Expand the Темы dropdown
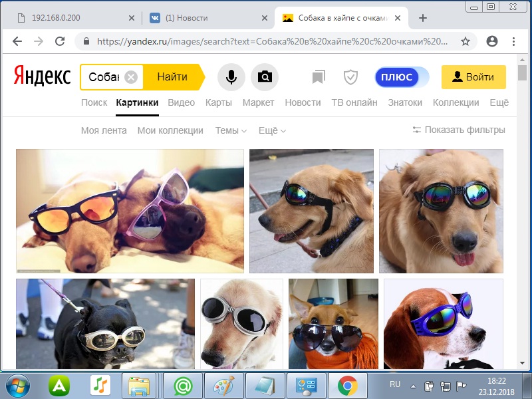The height and width of the screenshot is (399, 532). [x=231, y=130]
